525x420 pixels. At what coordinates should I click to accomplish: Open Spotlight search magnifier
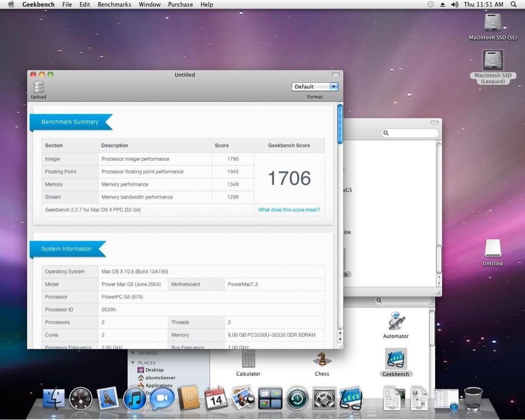pos(513,4)
